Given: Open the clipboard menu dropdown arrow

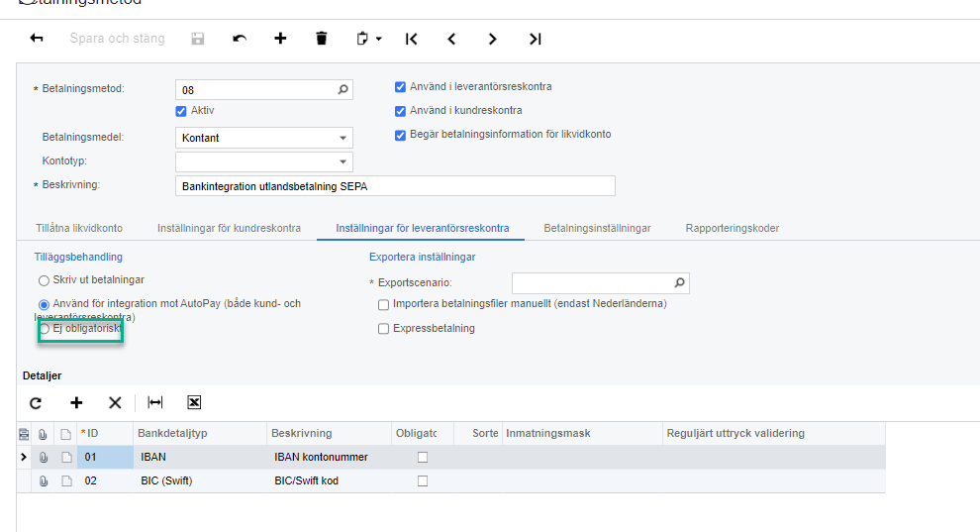Looking at the screenshot, I should point(379,39).
